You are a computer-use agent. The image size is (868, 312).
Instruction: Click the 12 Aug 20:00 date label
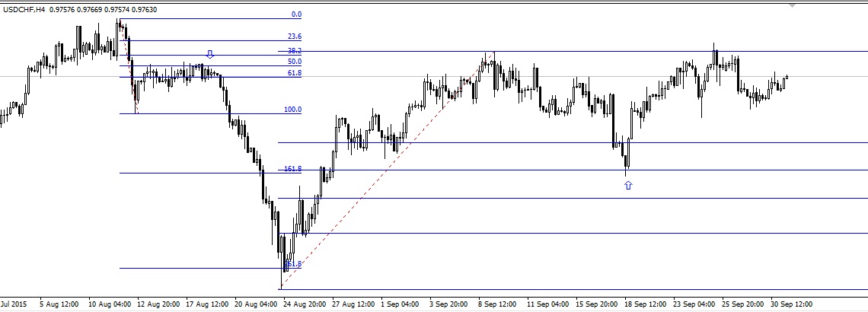click(x=160, y=304)
